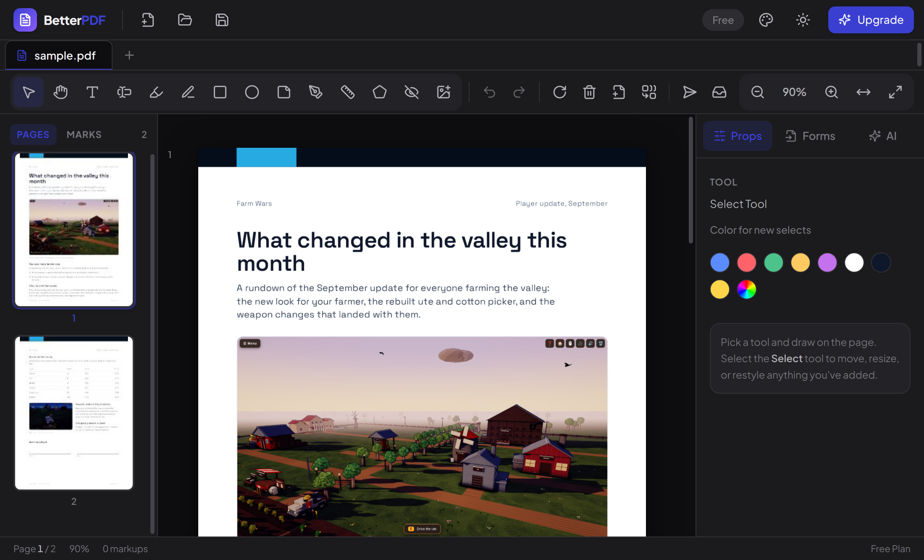Zoom out with the minus magnifier

pos(757,92)
